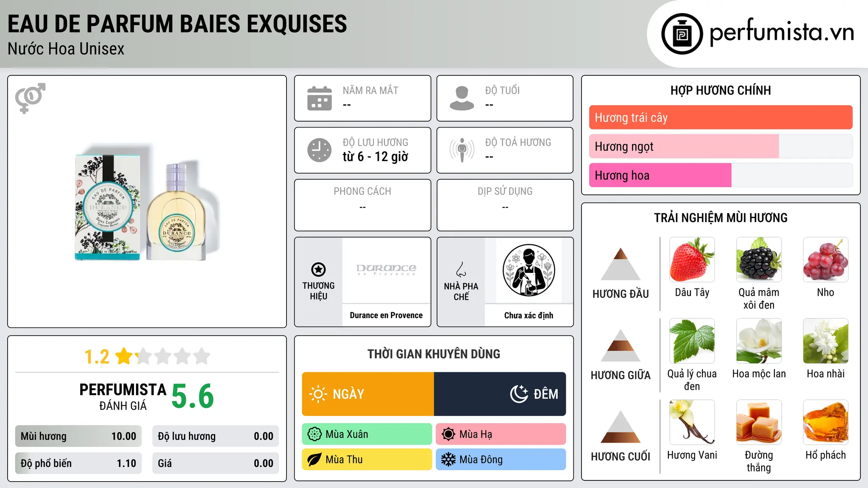This screenshot has height=488, width=868.
Task: Click the Eau de Parfum Baies Exquises title
Action: (x=177, y=24)
